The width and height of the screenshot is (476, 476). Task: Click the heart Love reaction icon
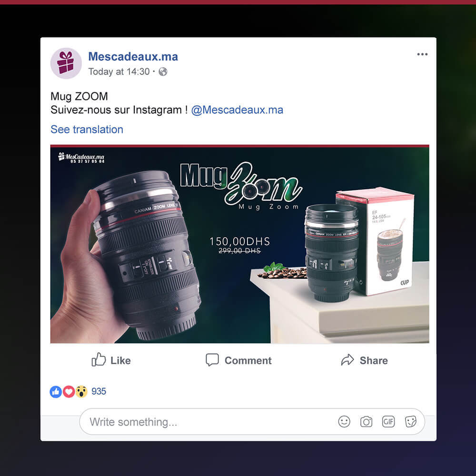[69, 391]
